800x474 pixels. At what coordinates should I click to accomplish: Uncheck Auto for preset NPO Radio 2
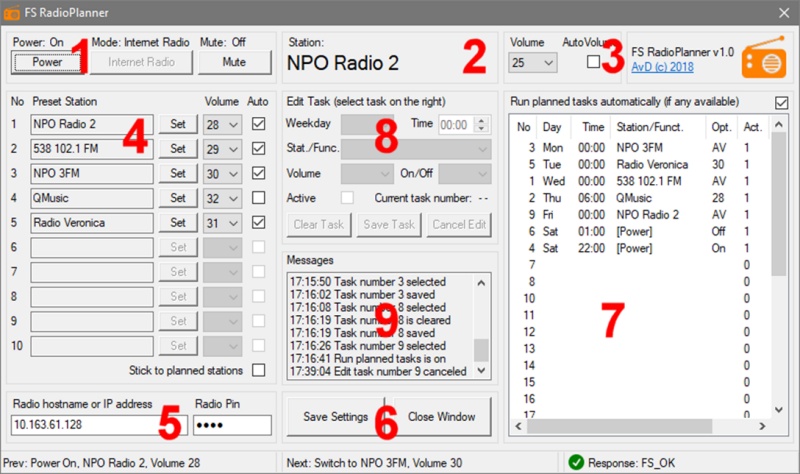point(259,123)
